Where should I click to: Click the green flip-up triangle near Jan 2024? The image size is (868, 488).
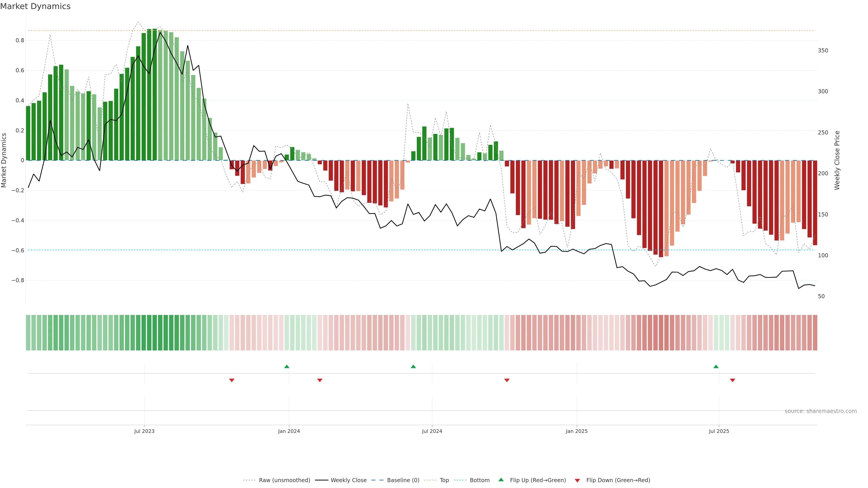click(x=287, y=366)
